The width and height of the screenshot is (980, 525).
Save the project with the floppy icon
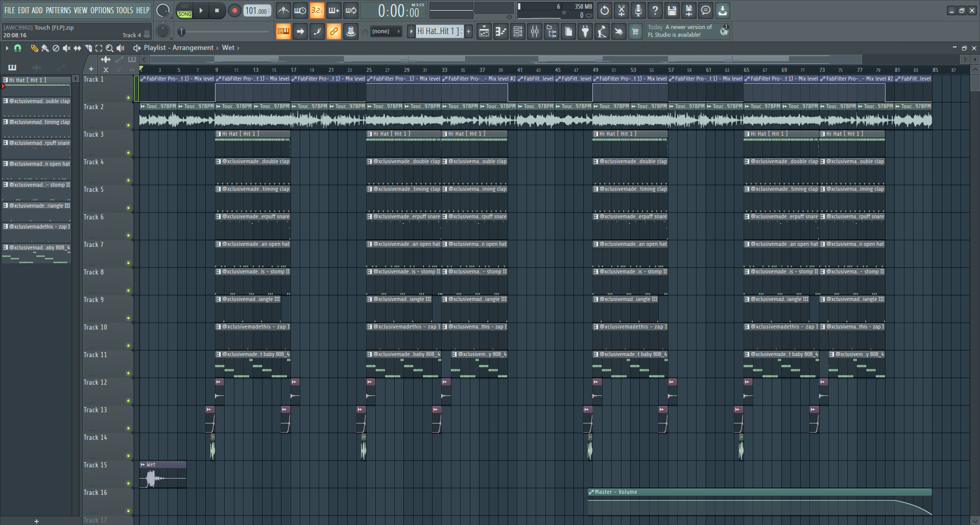coord(672,10)
